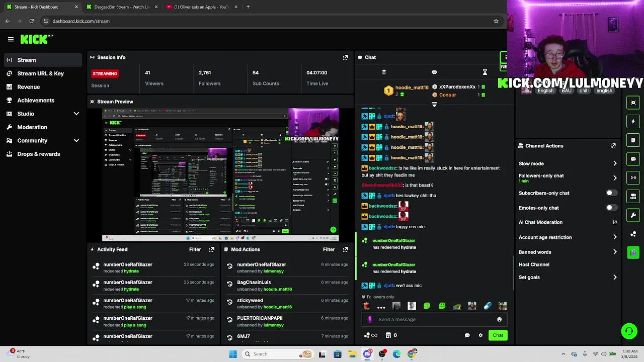Toggle Emotes-only chat switch
The image size is (644, 362).
point(611,208)
